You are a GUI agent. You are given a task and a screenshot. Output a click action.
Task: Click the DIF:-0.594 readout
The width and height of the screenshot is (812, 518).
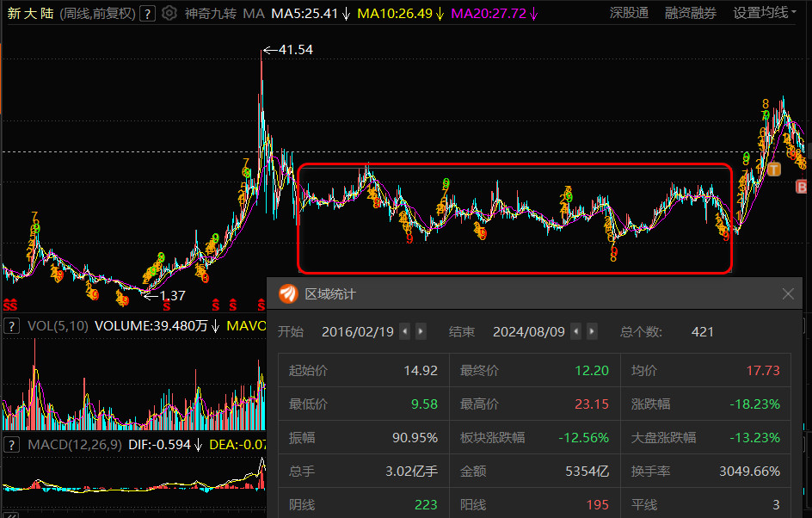(x=159, y=445)
